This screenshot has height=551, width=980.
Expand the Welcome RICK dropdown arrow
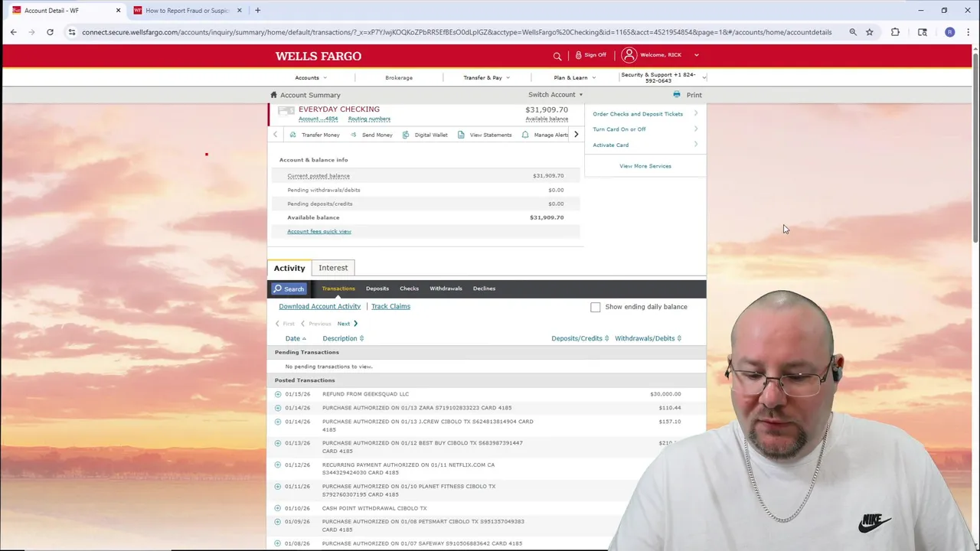tap(696, 55)
